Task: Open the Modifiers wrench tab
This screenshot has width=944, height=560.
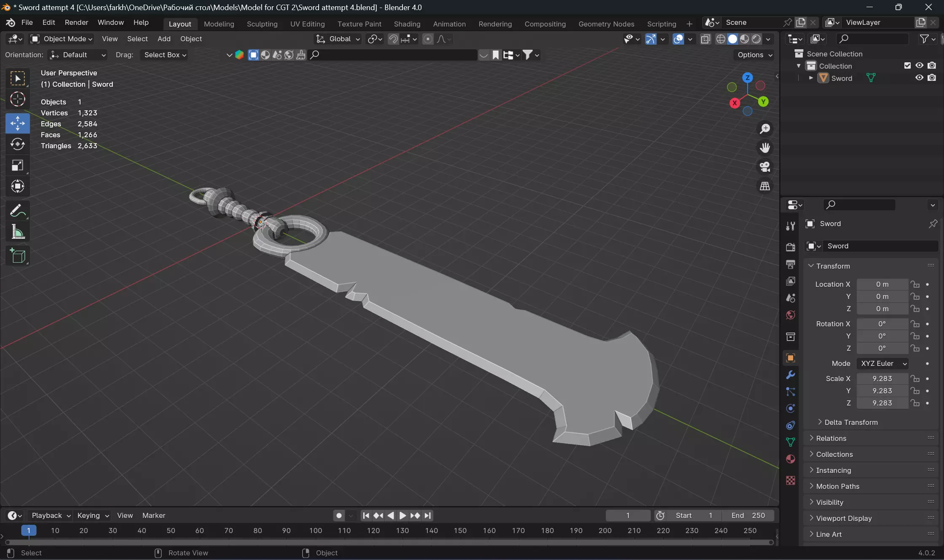Action: click(791, 375)
